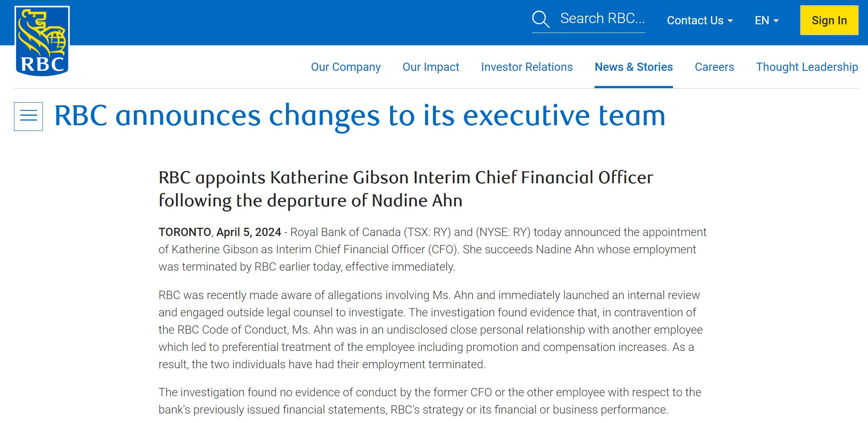
Task: Click the RBC lion shield logo
Action: pyautogui.click(x=42, y=41)
